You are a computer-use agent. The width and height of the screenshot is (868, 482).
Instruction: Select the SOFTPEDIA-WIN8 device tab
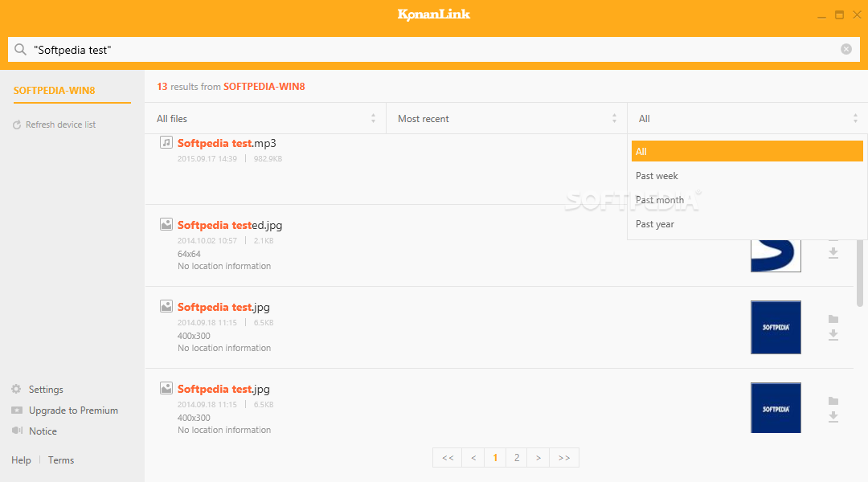coord(72,90)
